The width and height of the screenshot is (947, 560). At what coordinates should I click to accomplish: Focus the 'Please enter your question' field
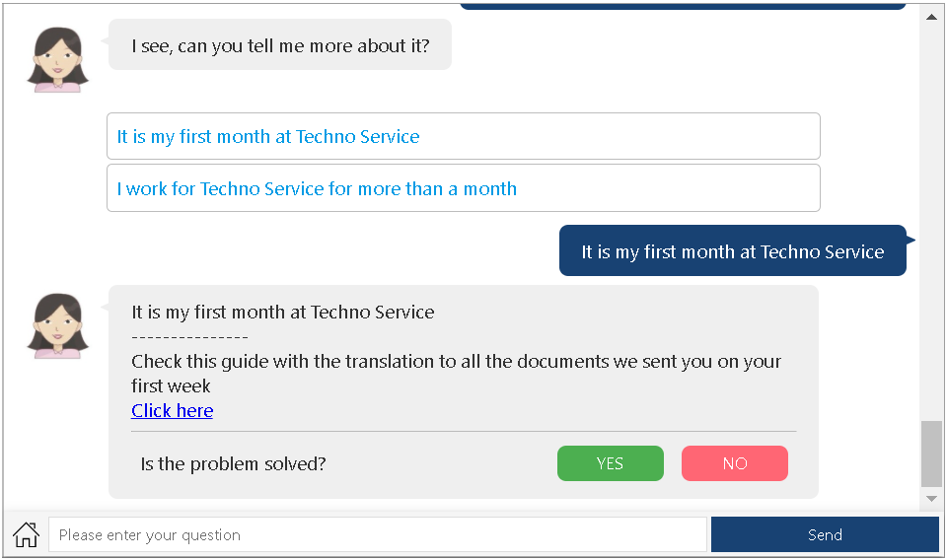click(x=378, y=534)
